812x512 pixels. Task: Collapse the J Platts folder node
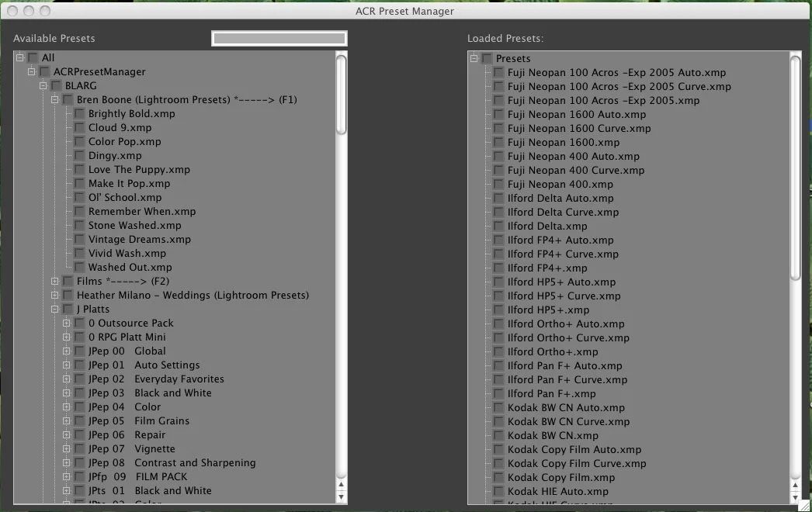pyautogui.click(x=54, y=309)
